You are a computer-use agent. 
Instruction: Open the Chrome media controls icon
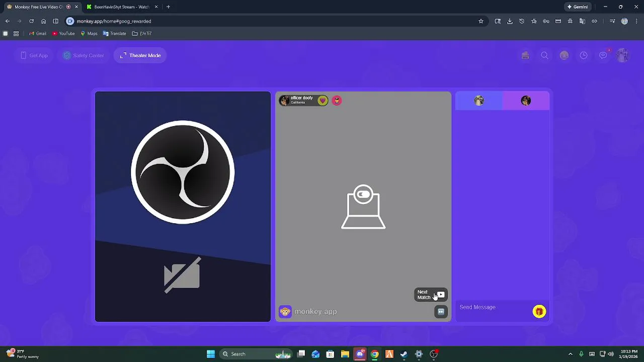coord(612,21)
